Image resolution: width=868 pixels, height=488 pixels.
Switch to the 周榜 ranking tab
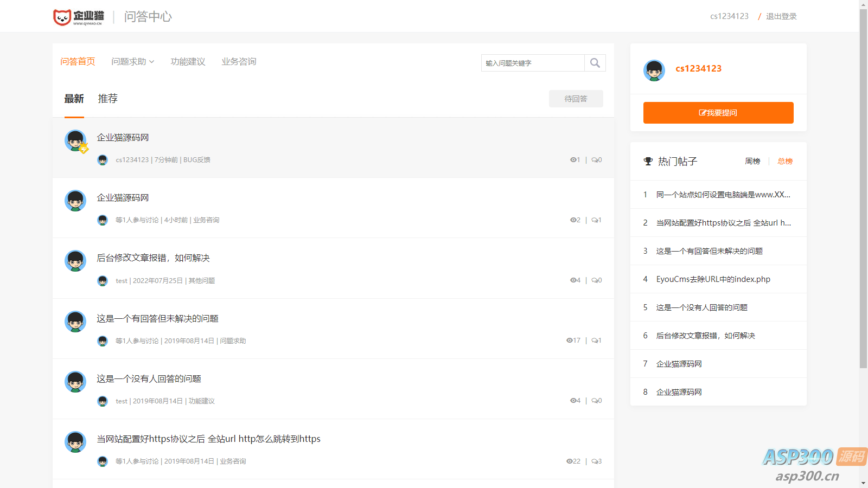(x=753, y=161)
